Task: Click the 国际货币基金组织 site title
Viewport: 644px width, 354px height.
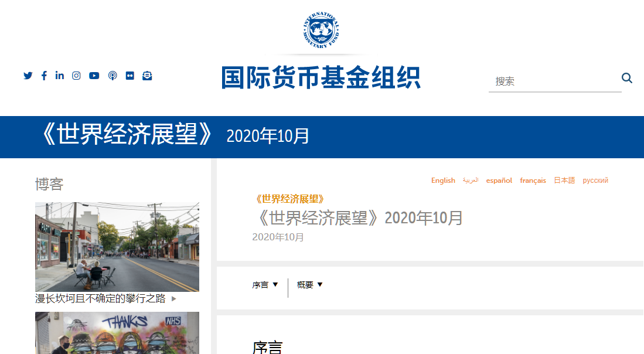Action: point(321,77)
